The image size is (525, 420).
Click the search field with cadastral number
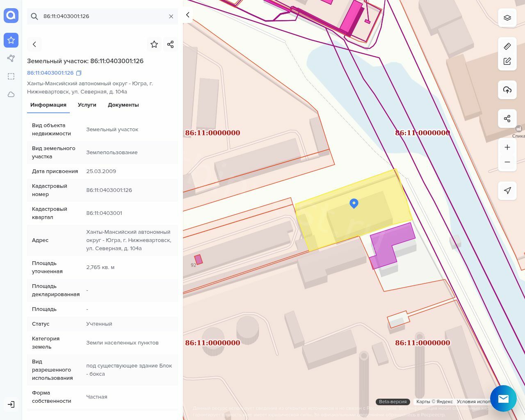pos(103,16)
